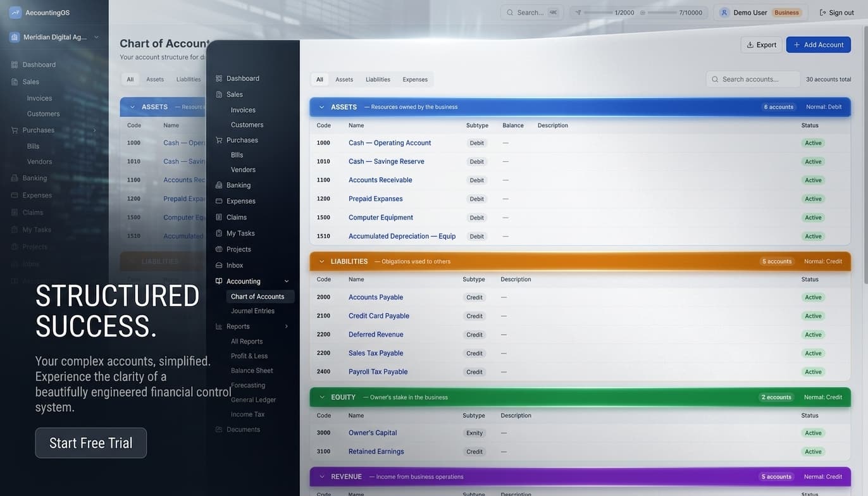
Task: Switch to the Expenses filter tab
Action: coord(415,80)
